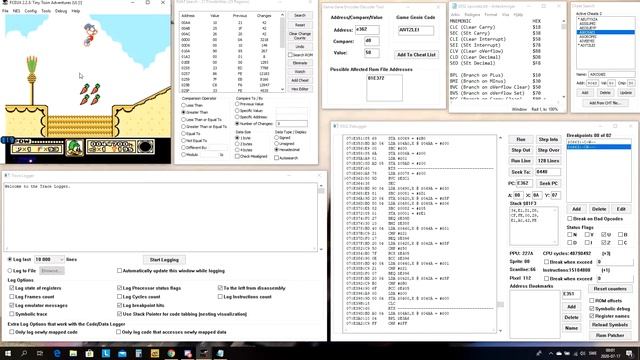Toggle the N status flag checkbox
This screenshot has height=360, width=640.
tap(569, 235)
